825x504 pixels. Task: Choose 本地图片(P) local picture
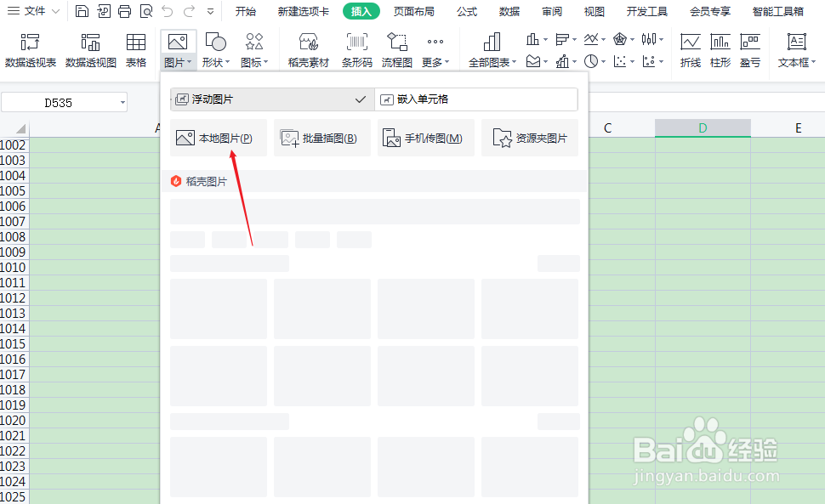click(x=219, y=138)
